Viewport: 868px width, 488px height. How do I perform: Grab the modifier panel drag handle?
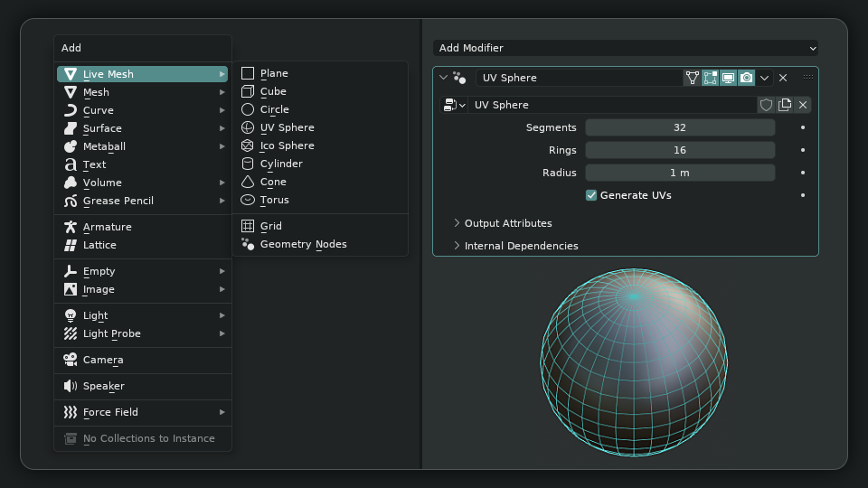pos(807,77)
